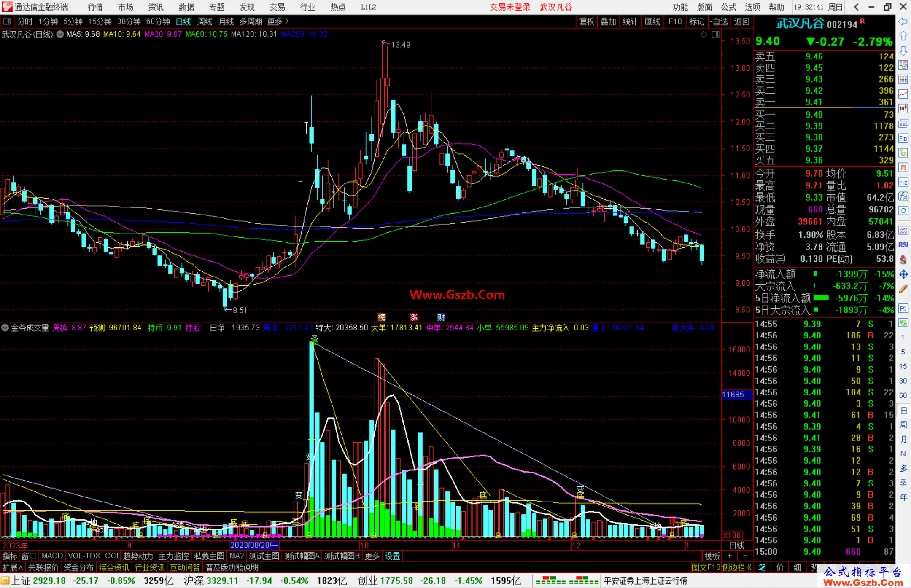The width and height of the screenshot is (911, 588).
Task: Select the pencil drawing tool icon
Action: (903, 289)
